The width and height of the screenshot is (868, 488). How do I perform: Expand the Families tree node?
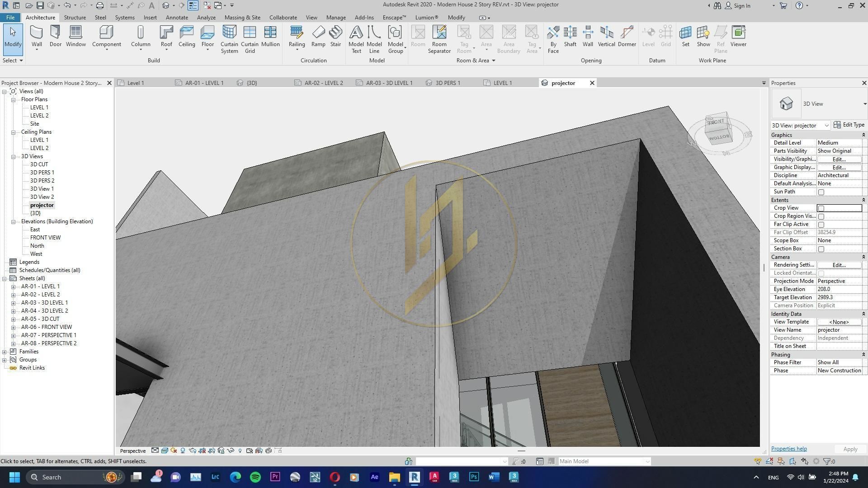pyautogui.click(x=5, y=352)
